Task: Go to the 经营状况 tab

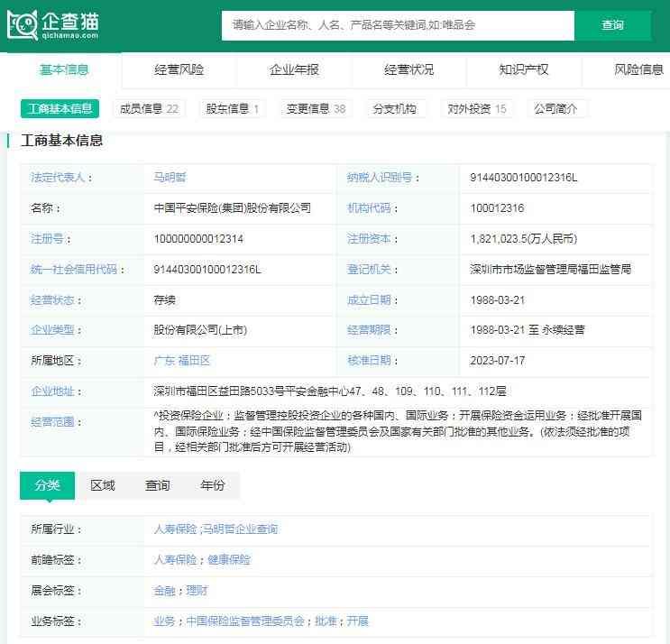Action: pos(408,69)
